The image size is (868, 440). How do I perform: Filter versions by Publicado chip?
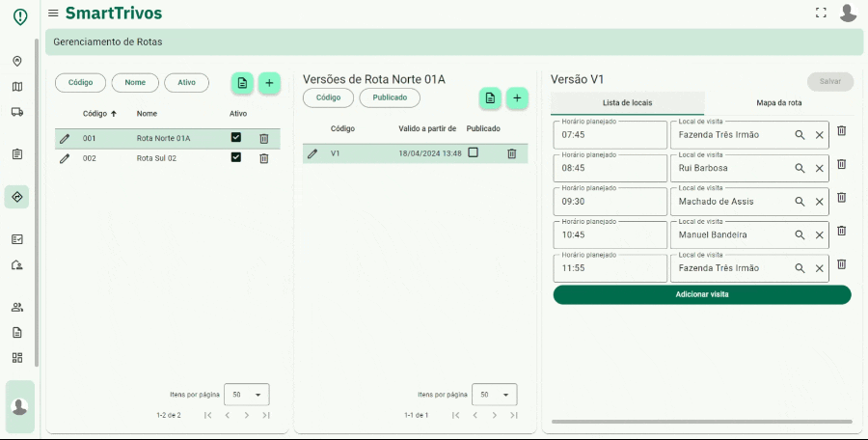(x=390, y=97)
